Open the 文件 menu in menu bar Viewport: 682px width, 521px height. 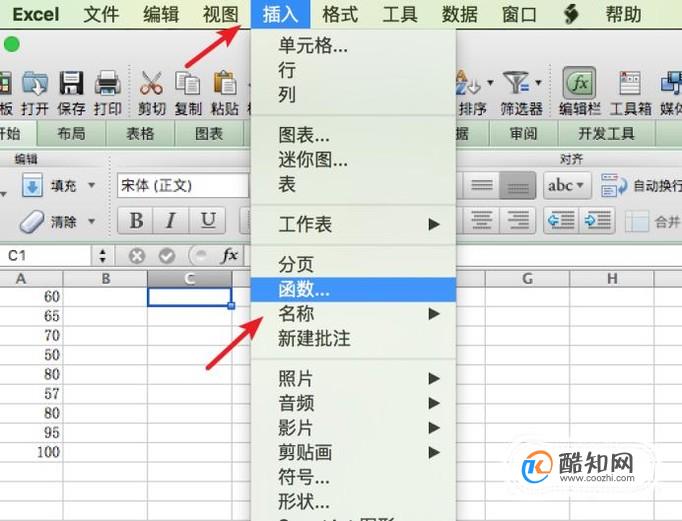click(x=101, y=14)
